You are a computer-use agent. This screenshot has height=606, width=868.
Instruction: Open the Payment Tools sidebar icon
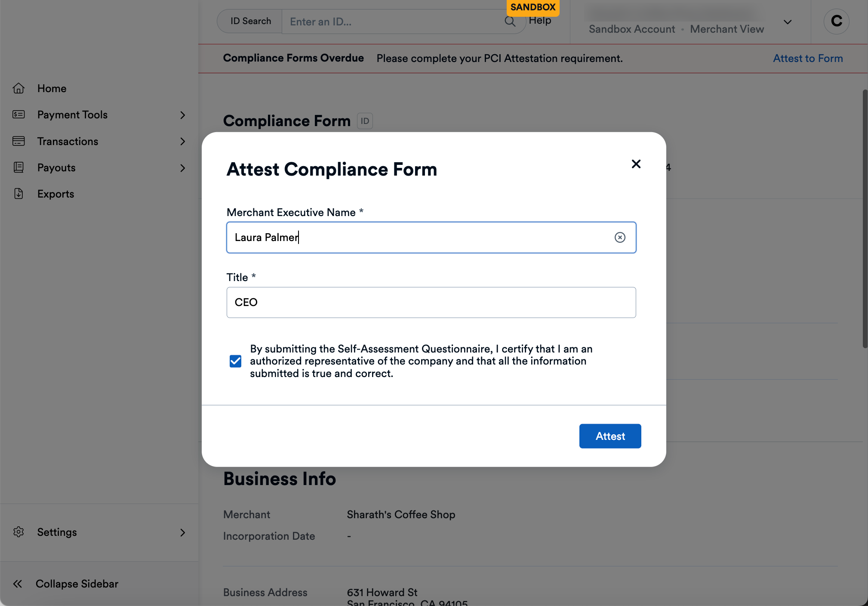[x=19, y=114]
